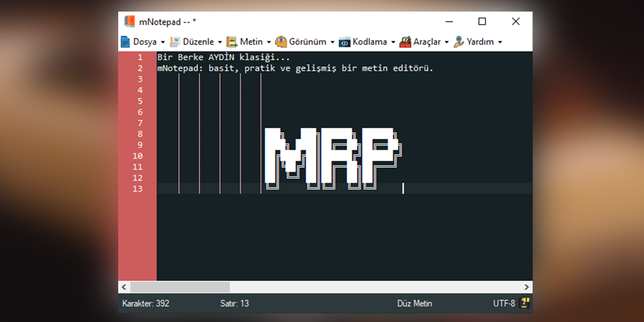644x322 pixels.
Task: Expand the Görünüm dropdown arrow
Action: coord(332,42)
